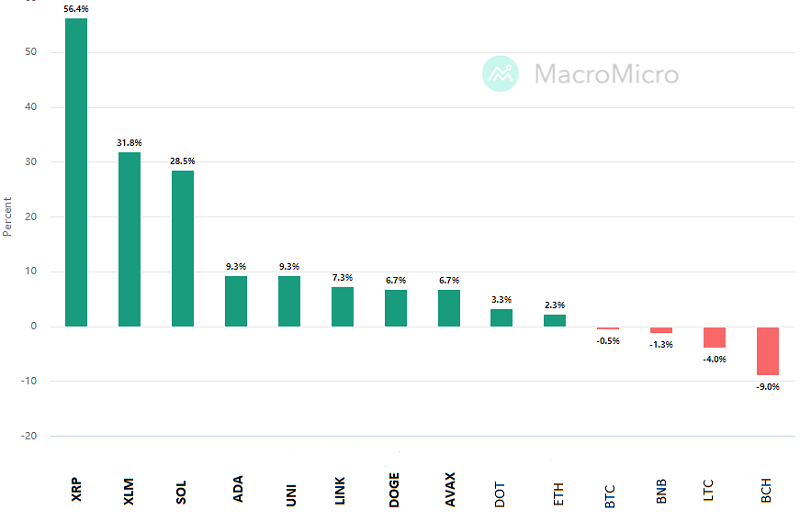Click the XLM green bar
Image resolution: width=800 pixels, height=521 pixels.
129,239
